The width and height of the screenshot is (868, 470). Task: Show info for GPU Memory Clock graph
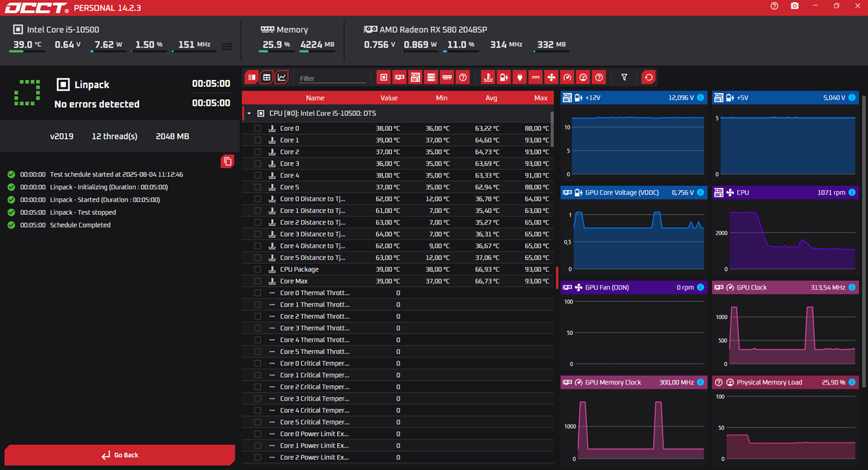pos(701,383)
